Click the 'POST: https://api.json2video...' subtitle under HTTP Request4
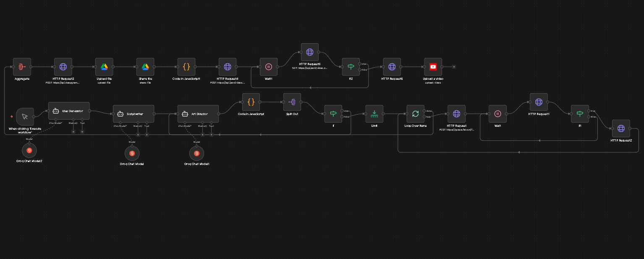The height and width of the screenshot is (259, 644). click(228, 83)
